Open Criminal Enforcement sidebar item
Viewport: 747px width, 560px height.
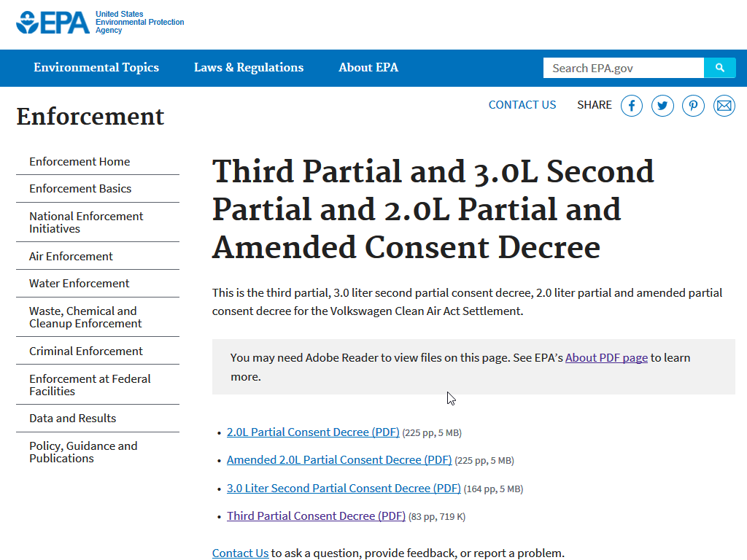(86, 351)
